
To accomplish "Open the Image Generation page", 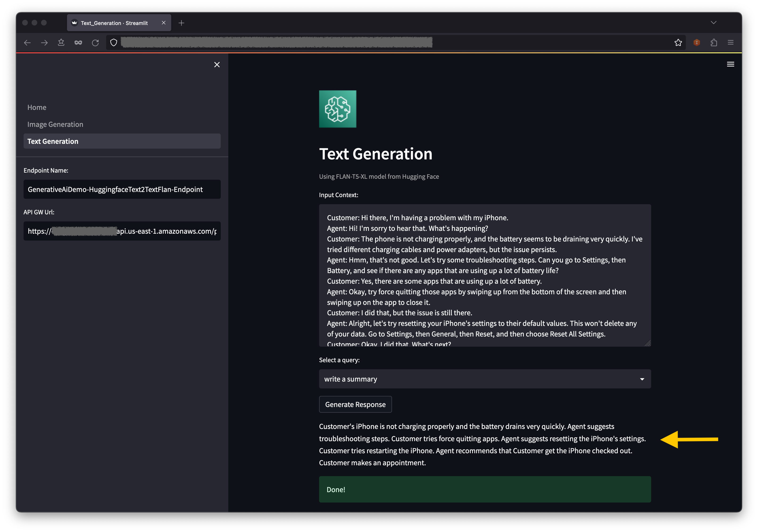I will [55, 125].
